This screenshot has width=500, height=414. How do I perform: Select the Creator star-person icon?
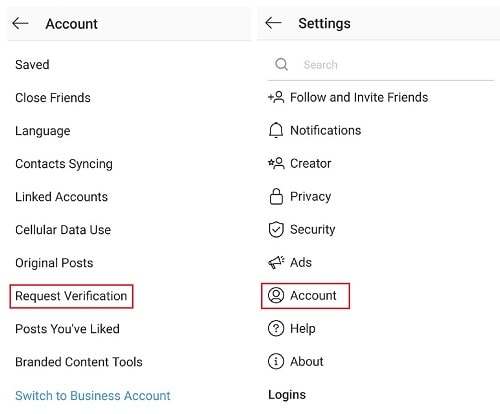pos(276,163)
